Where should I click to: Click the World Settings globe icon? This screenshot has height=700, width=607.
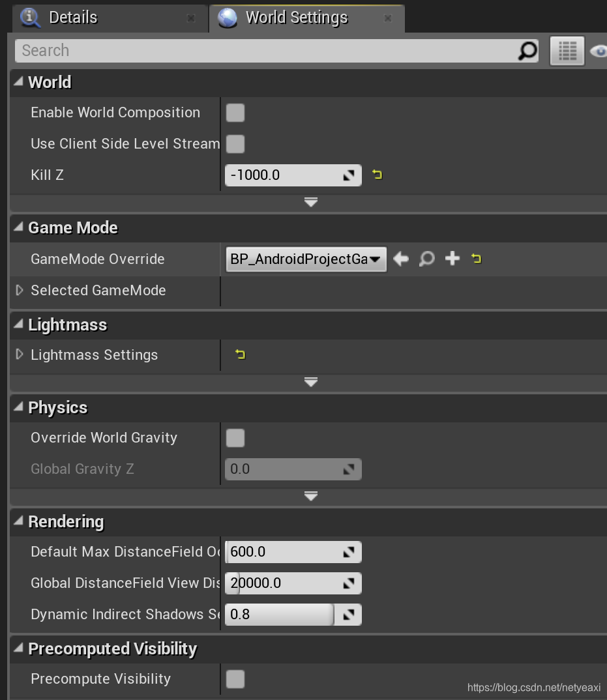point(228,18)
